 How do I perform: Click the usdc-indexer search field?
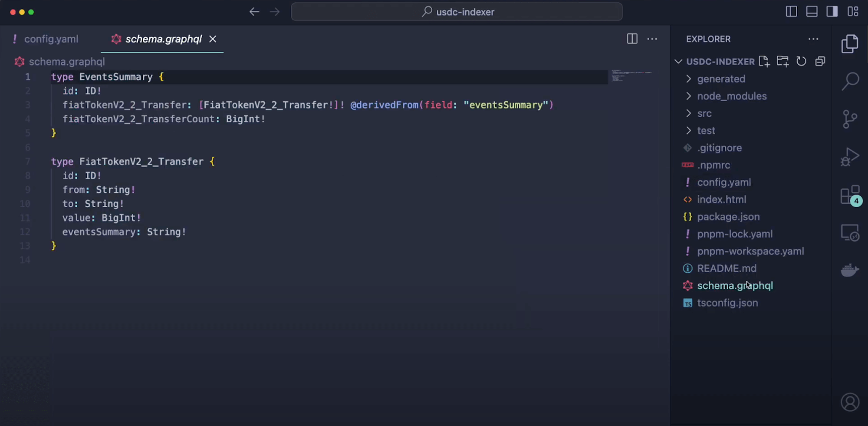point(457,12)
